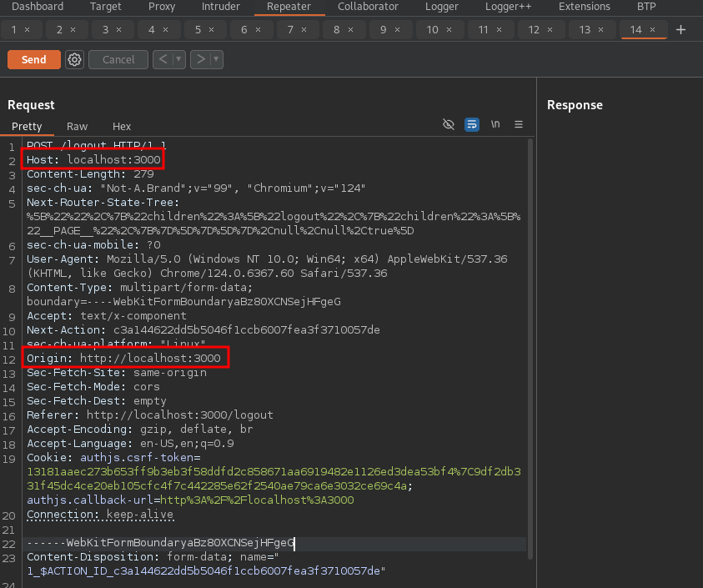The width and height of the screenshot is (703, 588).
Task: Close Repeater tab 14
Action: pos(652,29)
